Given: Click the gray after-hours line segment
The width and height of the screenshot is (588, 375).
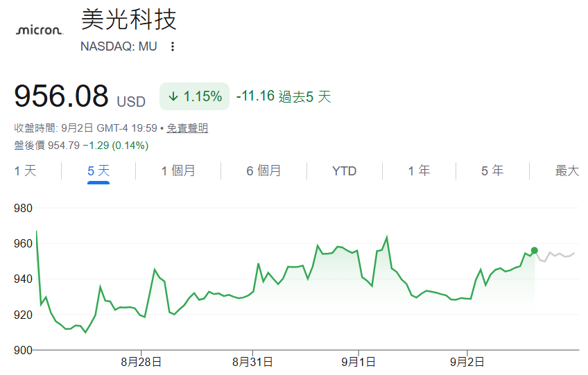Looking at the screenshot, I should [x=555, y=255].
